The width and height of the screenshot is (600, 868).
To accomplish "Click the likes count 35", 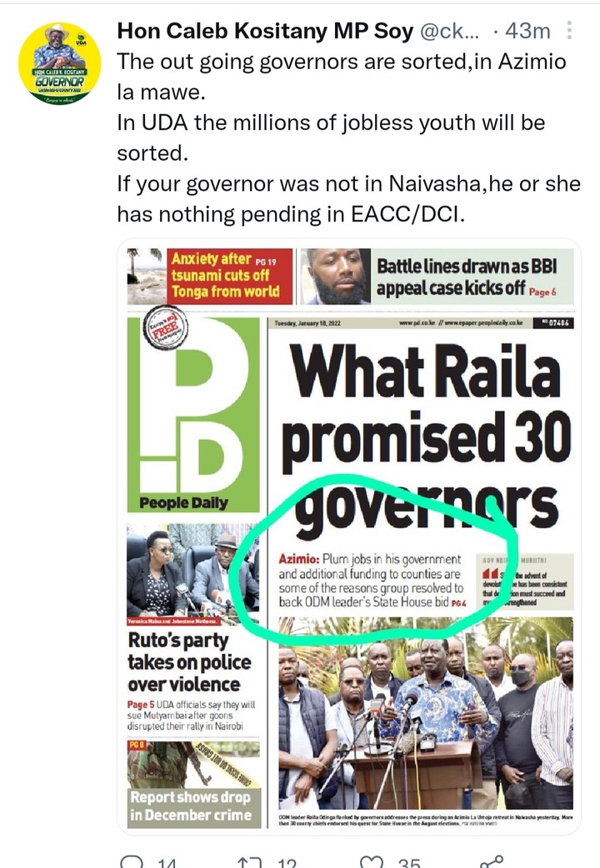I will pyautogui.click(x=409, y=863).
